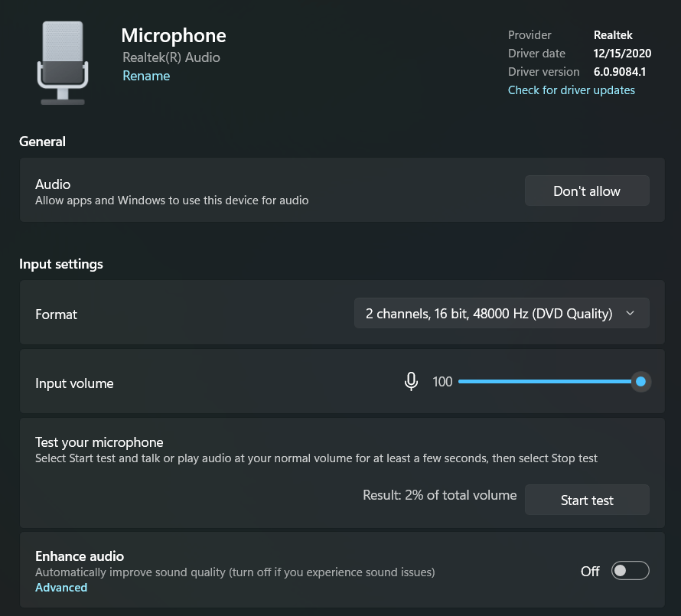The image size is (681, 616).
Task: Click the chevron on the Format selector
Action: 630,313
